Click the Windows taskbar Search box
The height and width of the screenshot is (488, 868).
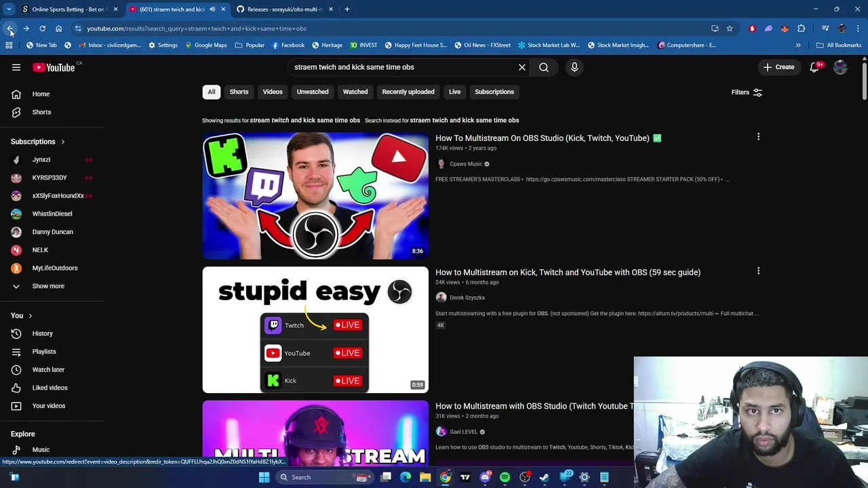(325, 477)
